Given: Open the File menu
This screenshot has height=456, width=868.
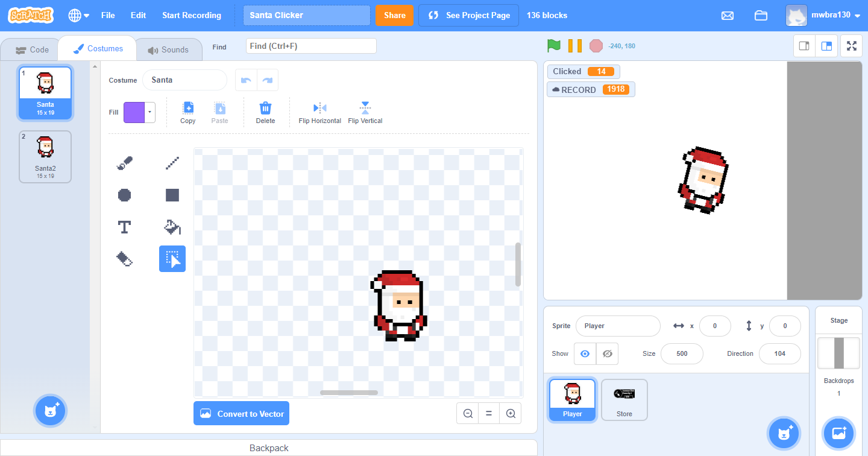Looking at the screenshot, I should pos(108,16).
